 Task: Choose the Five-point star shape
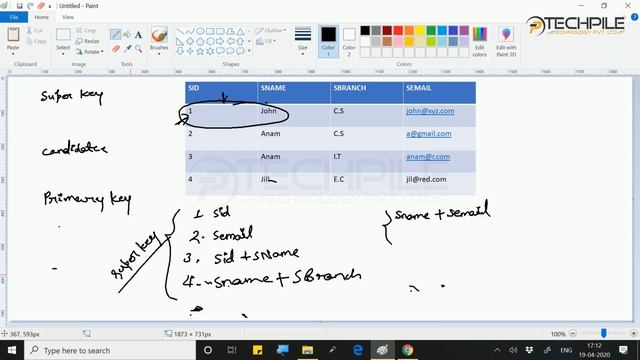click(x=200, y=51)
